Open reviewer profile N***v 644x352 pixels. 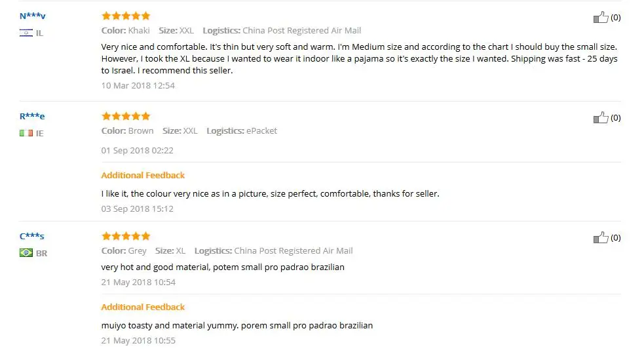coord(33,16)
